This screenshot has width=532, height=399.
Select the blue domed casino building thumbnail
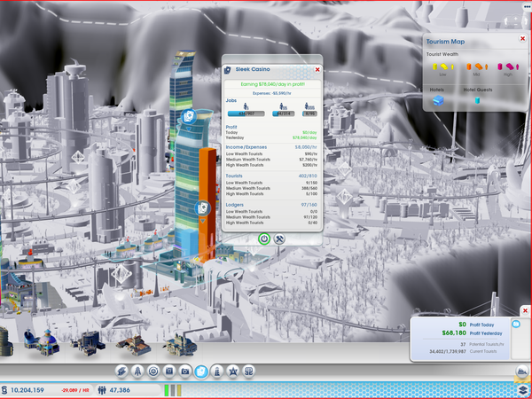42,342
